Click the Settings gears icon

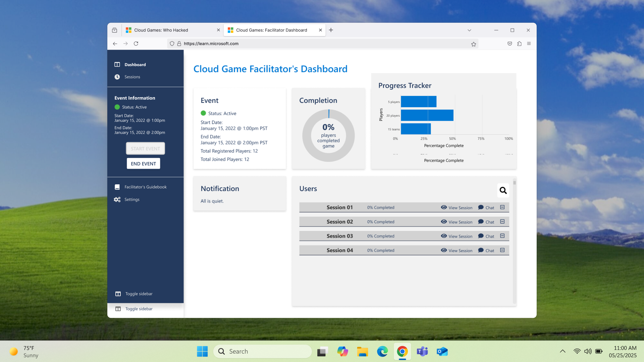(117, 199)
